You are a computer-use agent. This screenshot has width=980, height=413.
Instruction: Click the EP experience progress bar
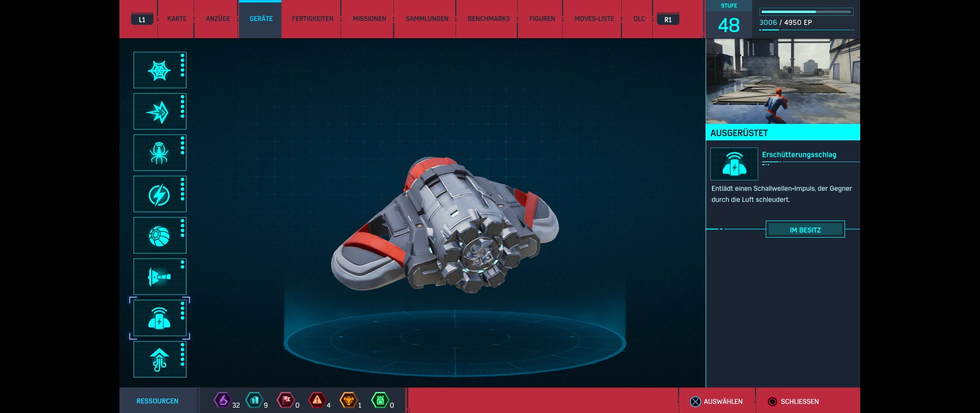[x=806, y=12]
